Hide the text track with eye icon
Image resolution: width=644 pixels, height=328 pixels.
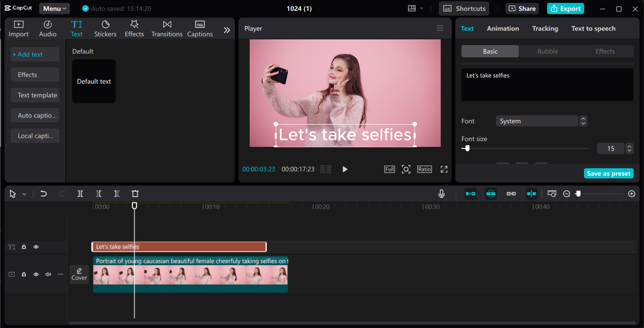tap(36, 247)
